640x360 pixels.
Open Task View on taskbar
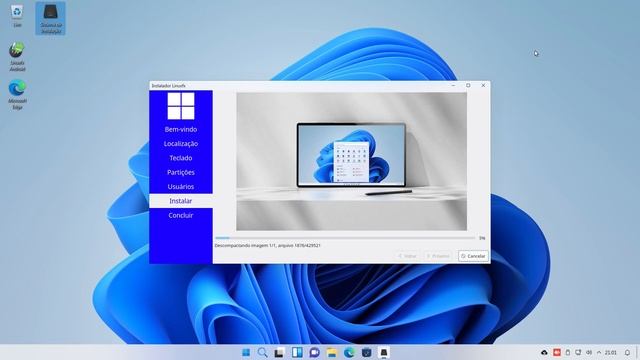click(x=279, y=352)
